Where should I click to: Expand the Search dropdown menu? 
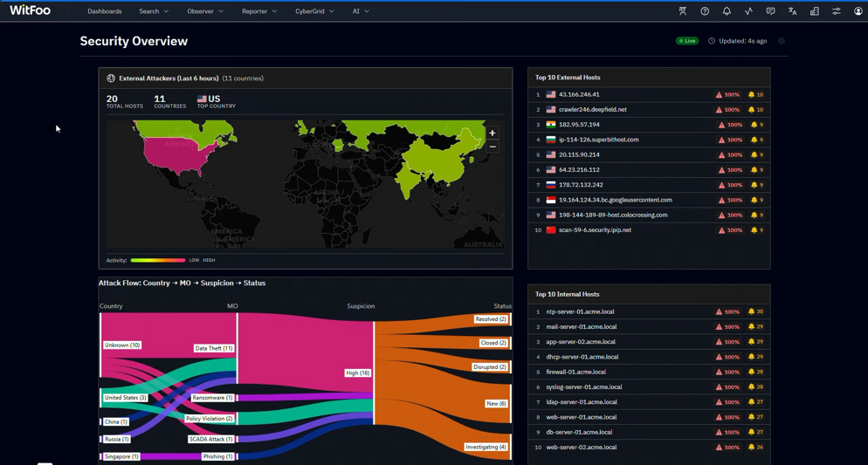[154, 11]
